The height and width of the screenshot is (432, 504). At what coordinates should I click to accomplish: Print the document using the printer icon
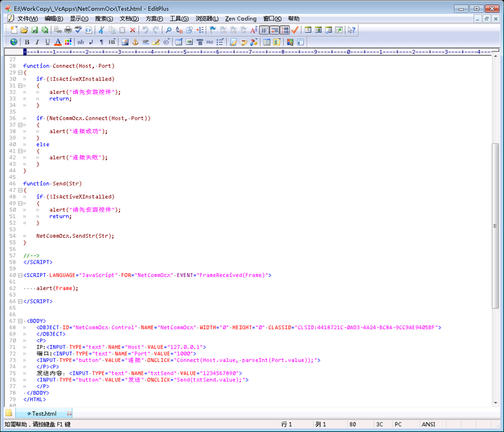point(68,30)
